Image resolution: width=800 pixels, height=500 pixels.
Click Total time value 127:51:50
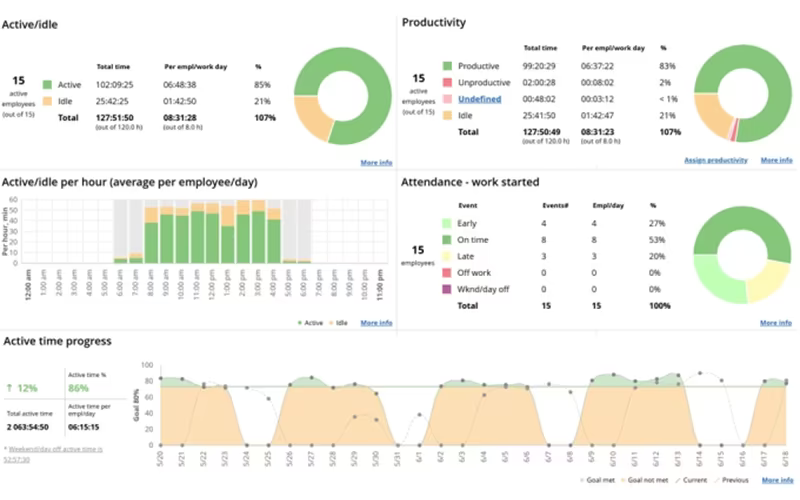click(114, 117)
